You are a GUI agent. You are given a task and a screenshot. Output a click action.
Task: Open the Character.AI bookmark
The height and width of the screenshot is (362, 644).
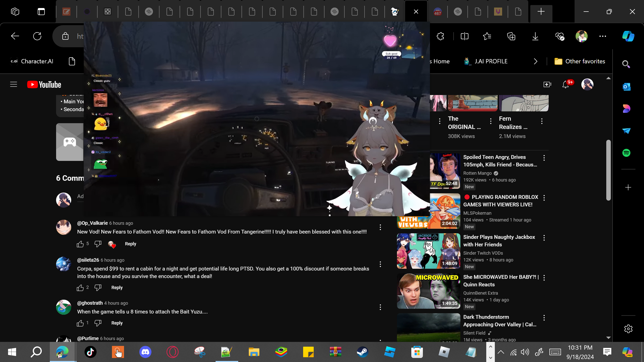(32, 61)
